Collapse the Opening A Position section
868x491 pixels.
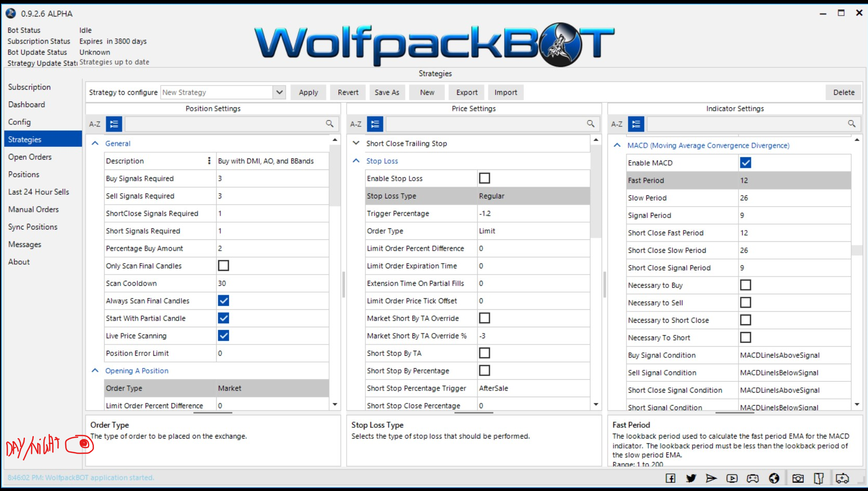[x=95, y=371]
